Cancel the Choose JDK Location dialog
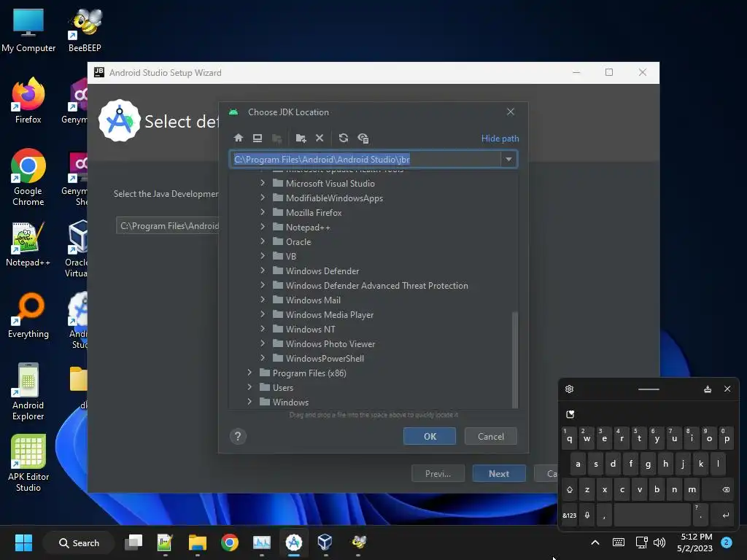Screen dimensions: 747x560 [491, 436]
